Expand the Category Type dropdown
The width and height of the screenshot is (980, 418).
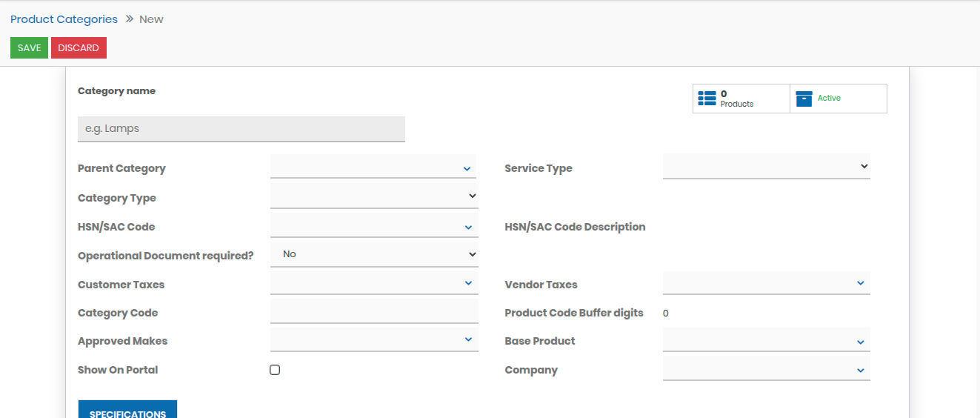[374, 196]
